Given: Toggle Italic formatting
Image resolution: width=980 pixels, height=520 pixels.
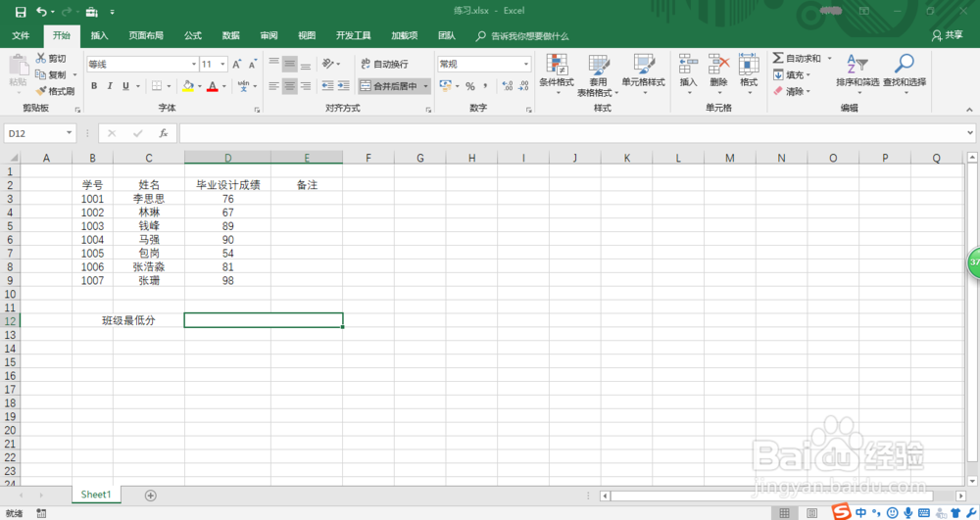Looking at the screenshot, I should (x=110, y=85).
